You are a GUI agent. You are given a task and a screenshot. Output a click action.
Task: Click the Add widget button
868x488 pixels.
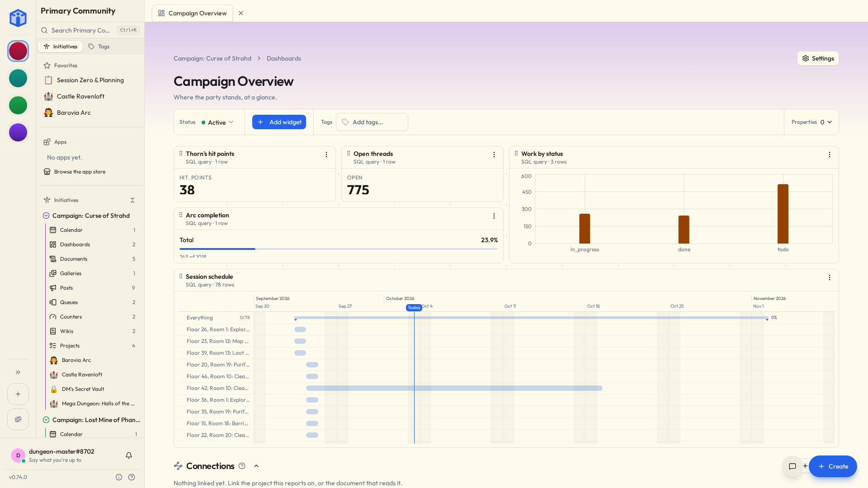(x=279, y=122)
